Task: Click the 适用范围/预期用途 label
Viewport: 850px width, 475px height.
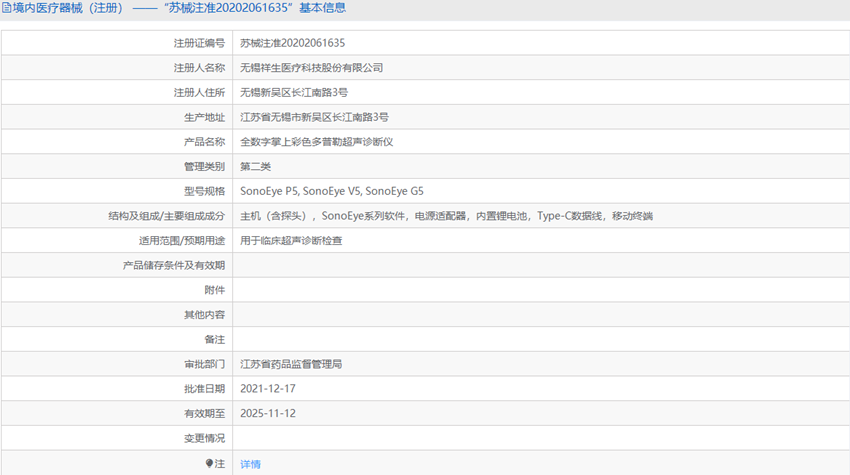Action: click(182, 241)
